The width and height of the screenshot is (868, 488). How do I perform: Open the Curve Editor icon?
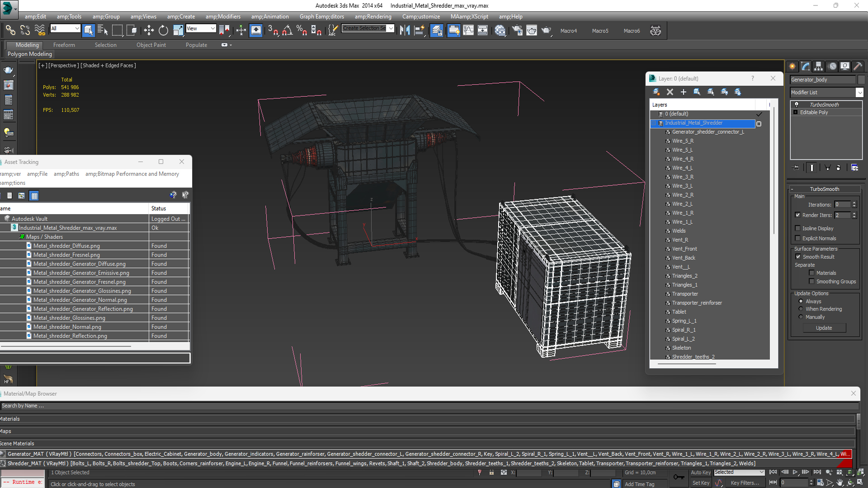[x=468, y=30]
